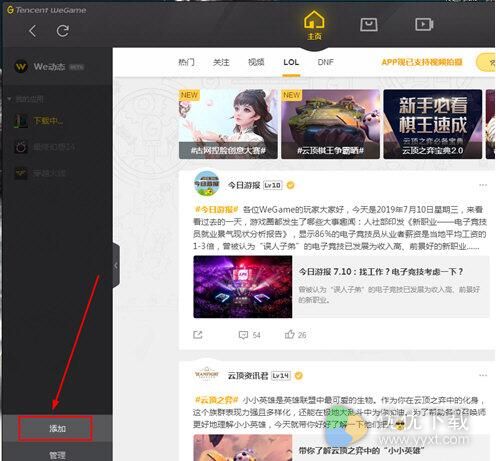Open the esports arena article thumbnail

[x=243, y=287]
